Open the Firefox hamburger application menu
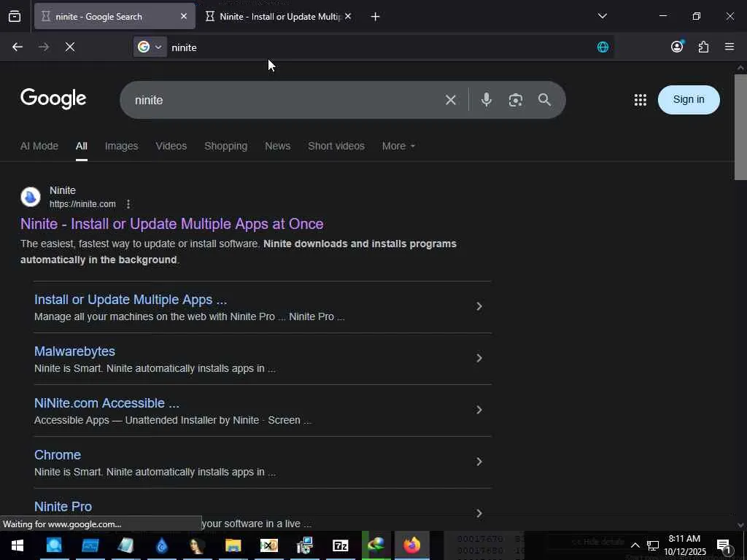The width and height of the screenshot is (747, 560). click(x=729, y=47)
